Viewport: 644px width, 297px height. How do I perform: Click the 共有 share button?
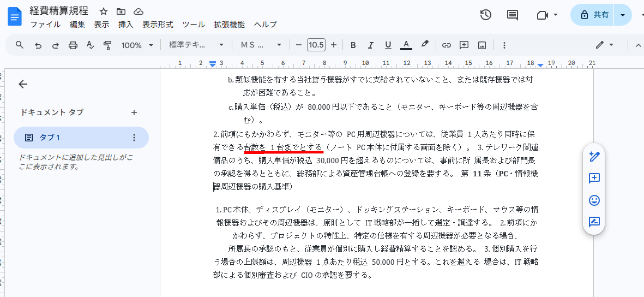click(x=593, y=15)
